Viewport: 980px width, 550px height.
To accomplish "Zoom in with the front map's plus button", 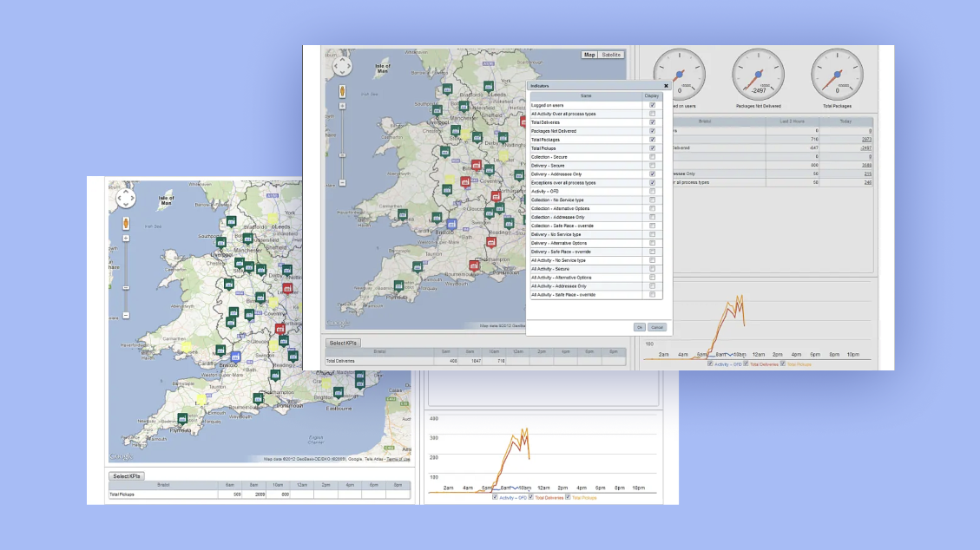I will [x=342, y=105].
